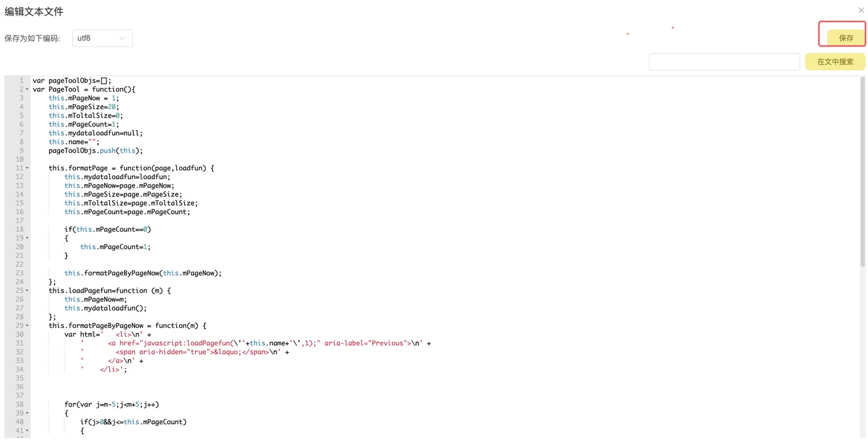Click code 'this.formatPageByPageNow(this.mPageNow);'
The width and height of the screenshot is (868, 442).
pyautogui.click(x=143, y=273)
